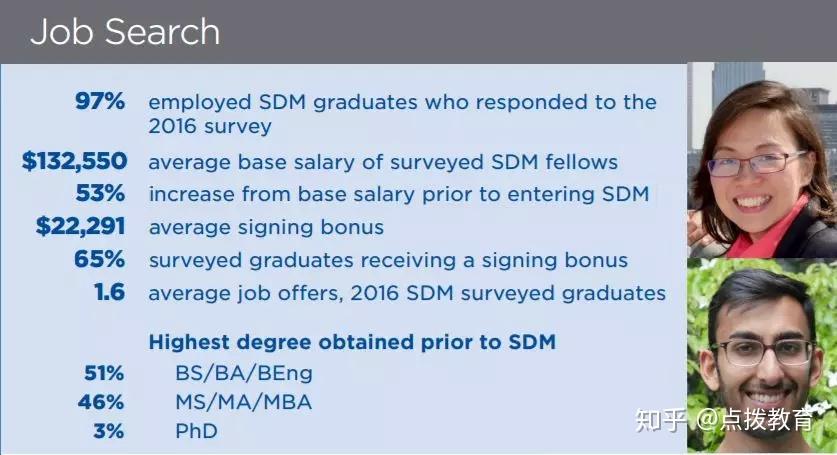Click the 65% signing bonus percentage

pos(100,259)
